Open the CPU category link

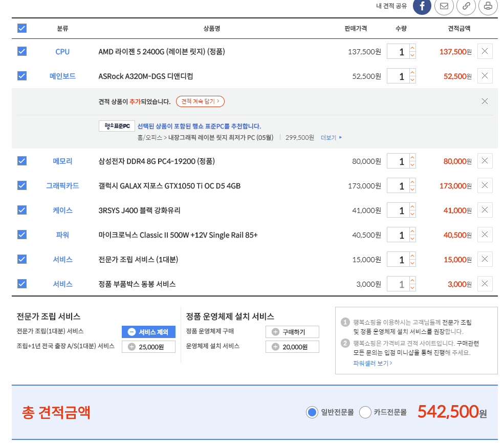(x=62, y=52)
